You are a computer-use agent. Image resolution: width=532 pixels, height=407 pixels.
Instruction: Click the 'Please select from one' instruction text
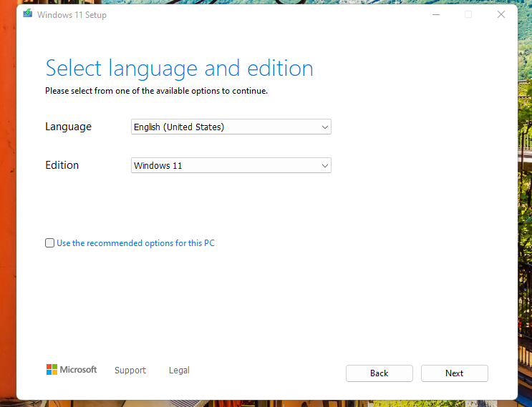click(x=156, y=91)
